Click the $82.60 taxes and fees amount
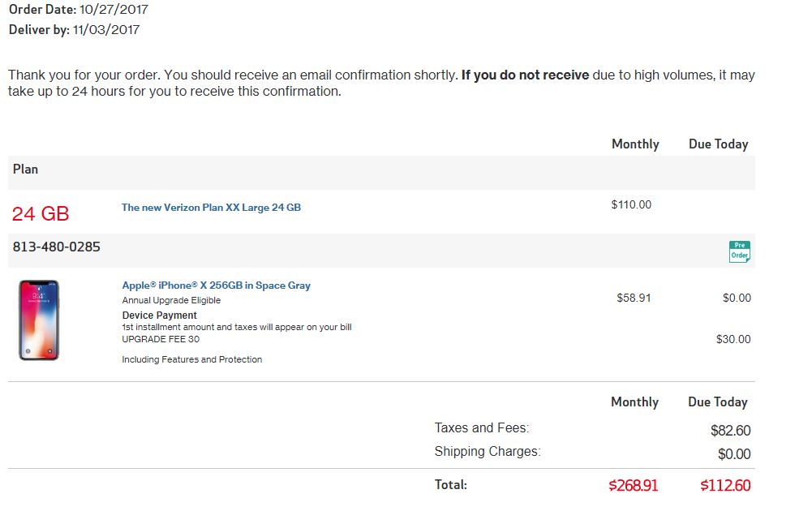The image size is (812, 511). [x=731, y=430]
